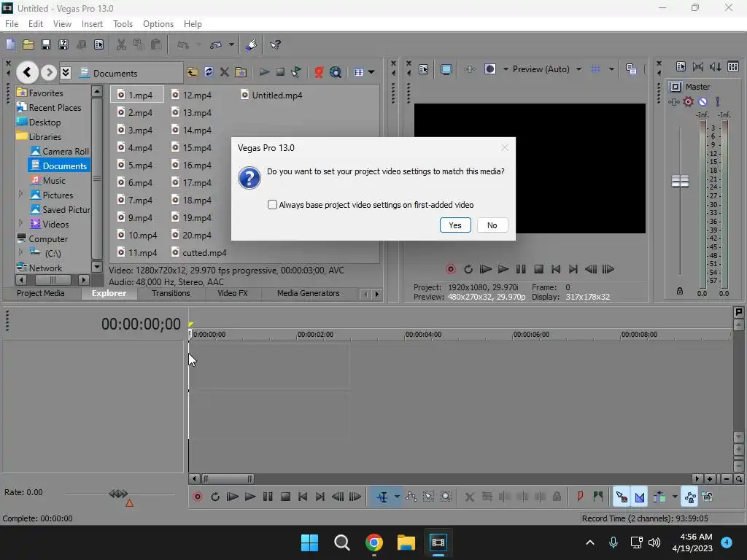Toggle Automatic Crossfades button
The height and width of the screenshot is (560, 747).
(639, 497)
